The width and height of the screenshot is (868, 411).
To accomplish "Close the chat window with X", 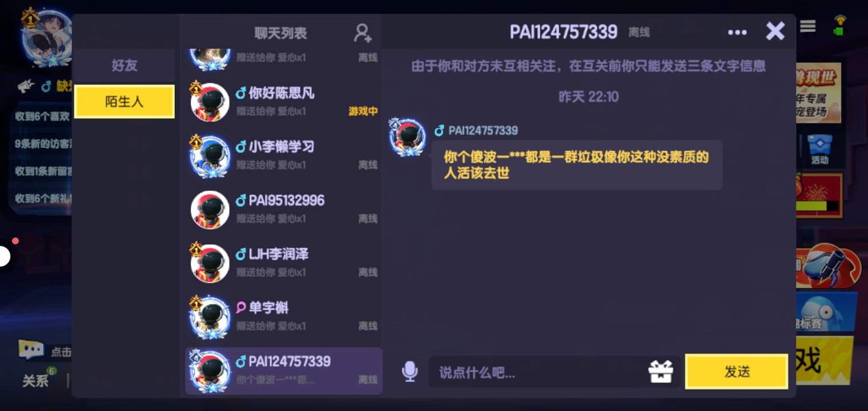I will point(775,31).
